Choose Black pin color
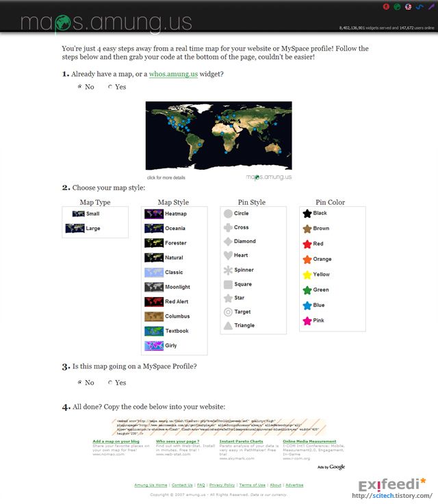Screen dimensions: 438x504 pos(315,213)
